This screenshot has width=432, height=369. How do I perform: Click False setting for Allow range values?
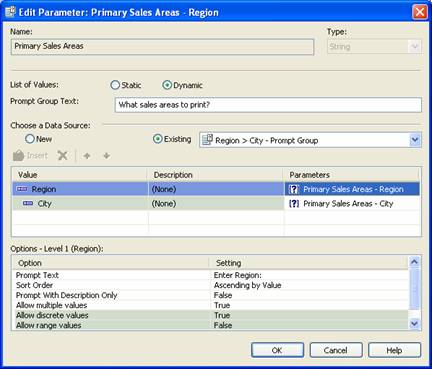(x=223, y=325)
